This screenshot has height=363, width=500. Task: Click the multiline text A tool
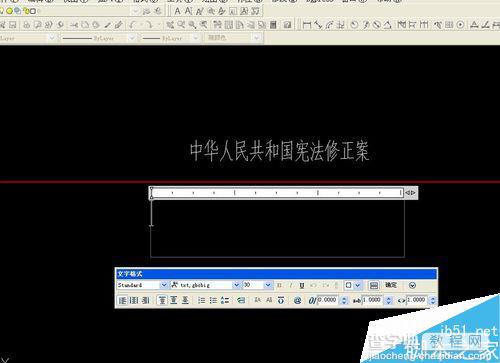click(x=177, y=11)
